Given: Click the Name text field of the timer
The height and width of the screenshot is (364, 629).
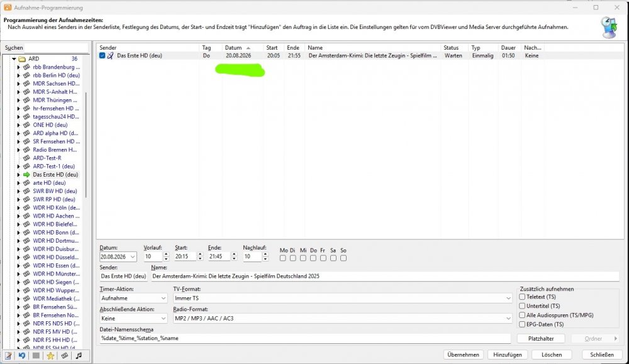Looking at the screenshot, I should (385, 276).
